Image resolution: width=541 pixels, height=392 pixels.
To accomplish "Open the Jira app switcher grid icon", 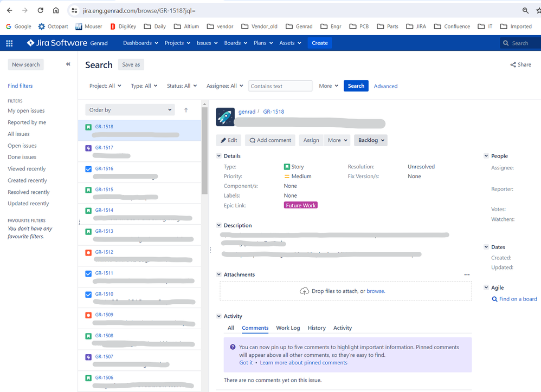I will click(x=9, y=43).
